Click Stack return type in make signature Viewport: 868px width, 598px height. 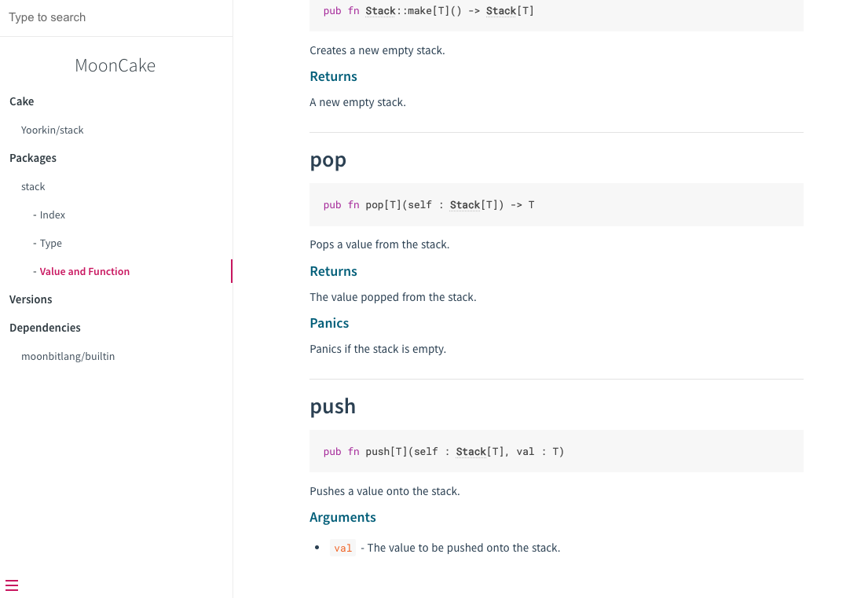(501, 11)
